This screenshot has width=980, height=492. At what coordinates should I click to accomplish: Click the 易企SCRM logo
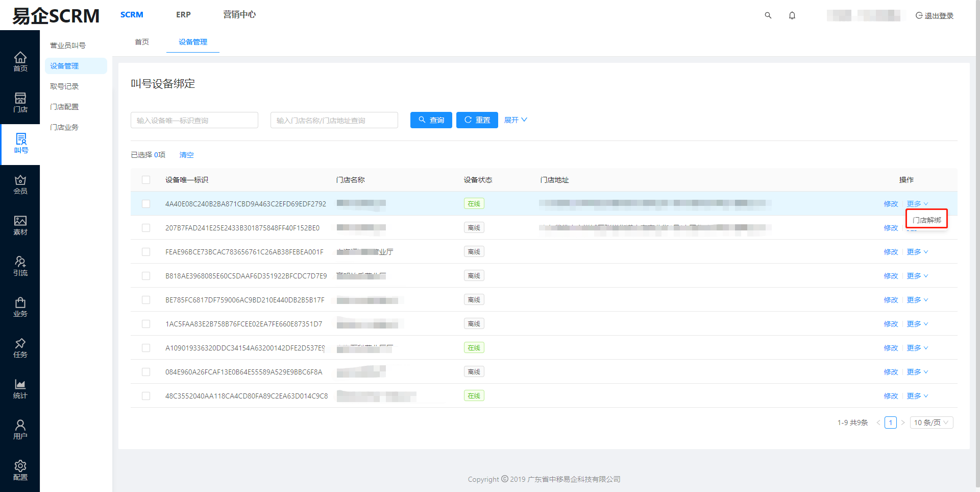pyautogui.click(x=56, y=16)
